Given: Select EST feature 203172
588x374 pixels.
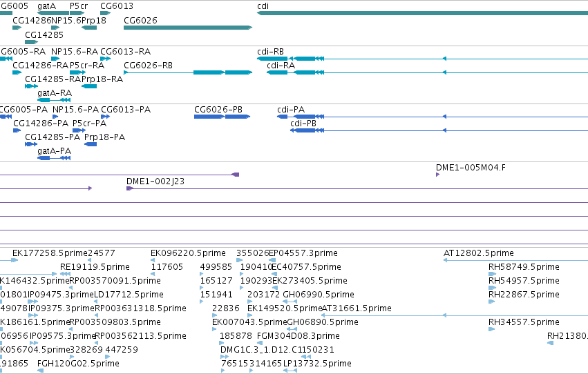Looking at the screenshot, I should pyautogui.click(x=249, y=302).
